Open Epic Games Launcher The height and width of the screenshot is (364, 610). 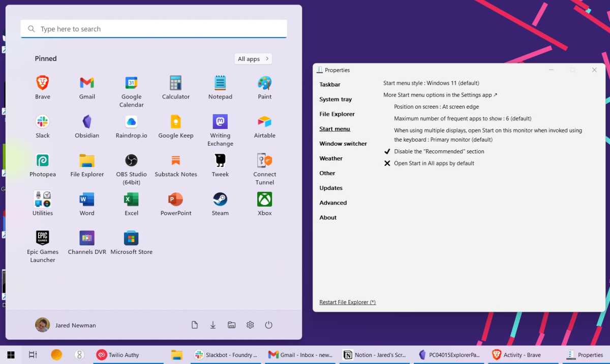(x=43, y=247)
